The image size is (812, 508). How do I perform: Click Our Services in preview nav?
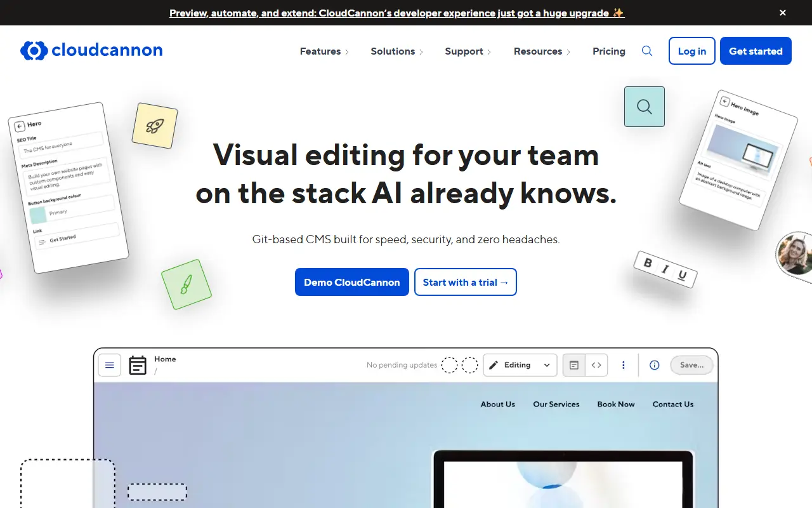point(556,404)
